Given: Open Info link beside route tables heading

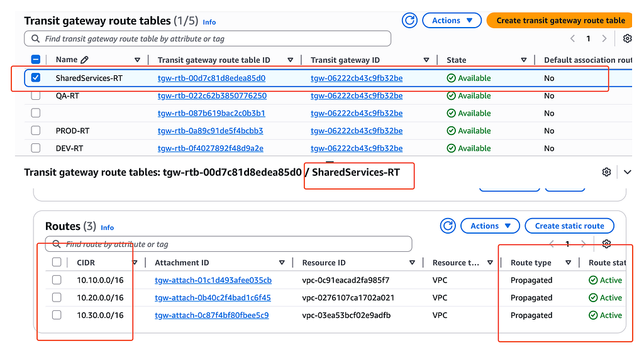Looking at the screenshot, I should tap(209, 22).
